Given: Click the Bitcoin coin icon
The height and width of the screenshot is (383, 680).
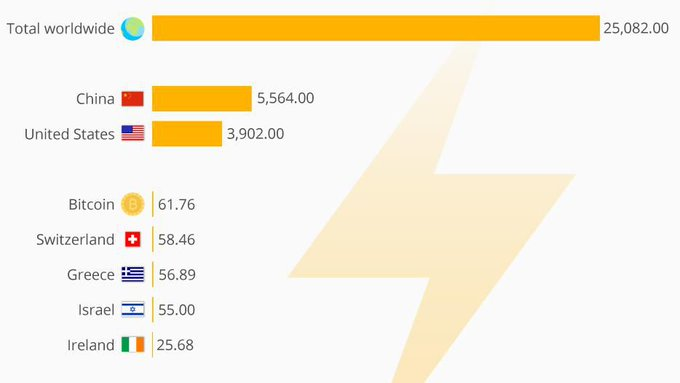Looking at the screenshot, I should (133, 204).
